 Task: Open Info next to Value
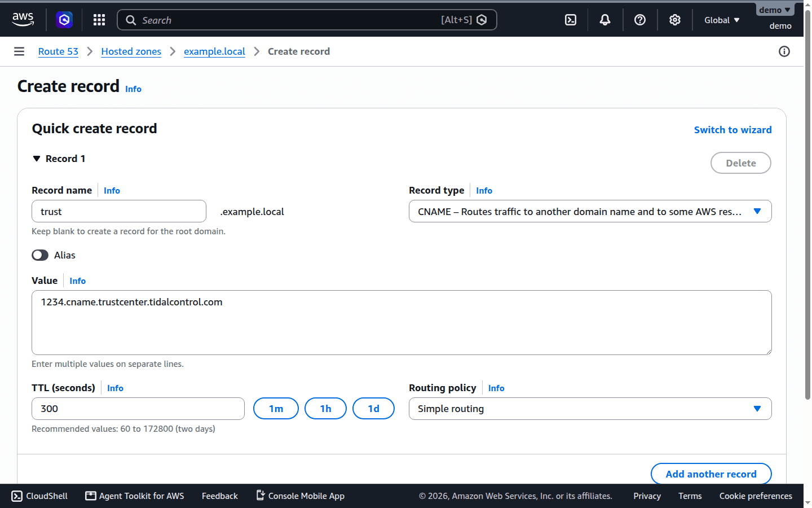click(77, 281)
